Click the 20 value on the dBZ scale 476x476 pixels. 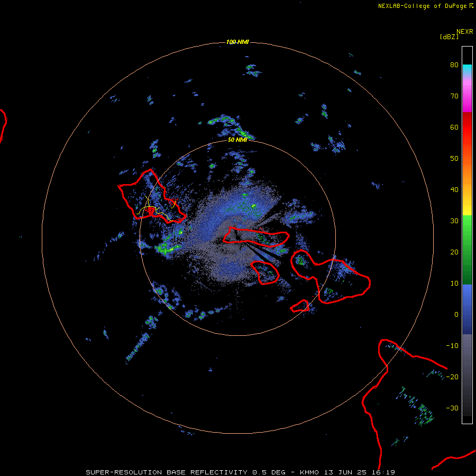pos(454,252)
